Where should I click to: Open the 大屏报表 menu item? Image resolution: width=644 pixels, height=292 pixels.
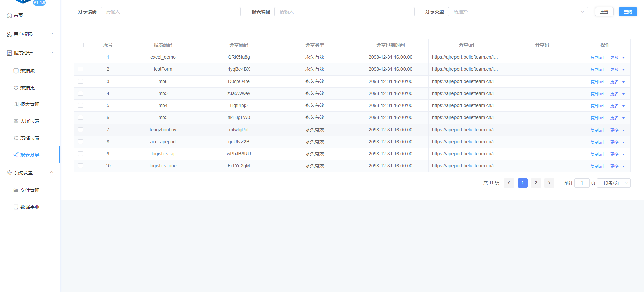click(x=30, y=121)
